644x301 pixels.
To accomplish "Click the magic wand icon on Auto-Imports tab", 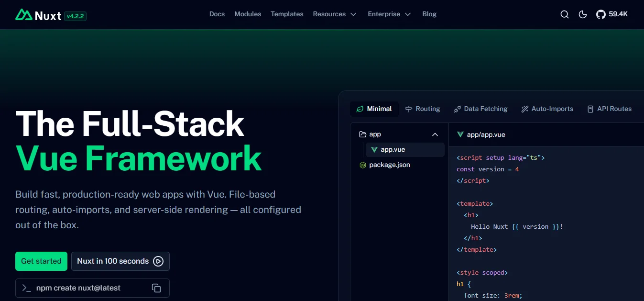I will 525,109.
